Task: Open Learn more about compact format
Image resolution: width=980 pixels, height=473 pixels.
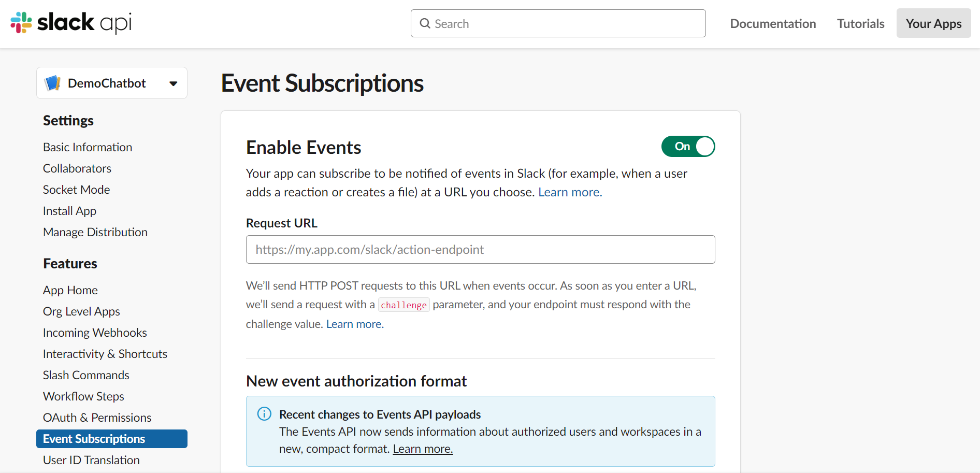Action: click(x=423, y=449)
